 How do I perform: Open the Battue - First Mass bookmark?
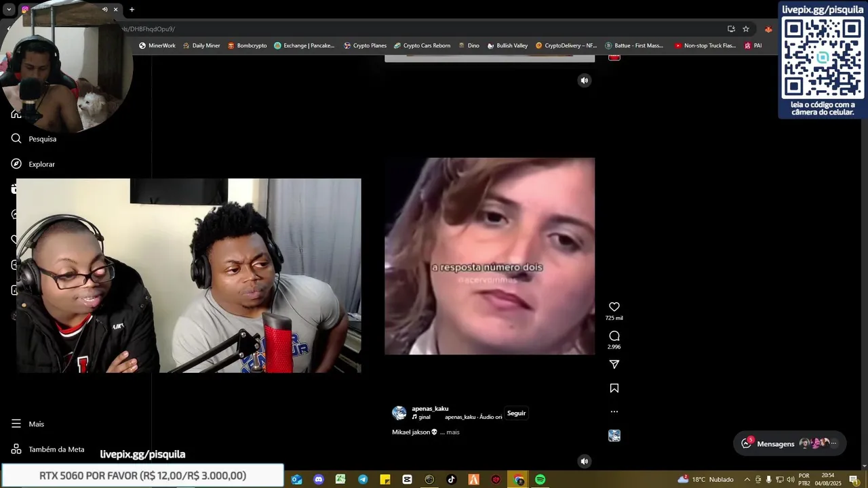click(x=635, y=45)
